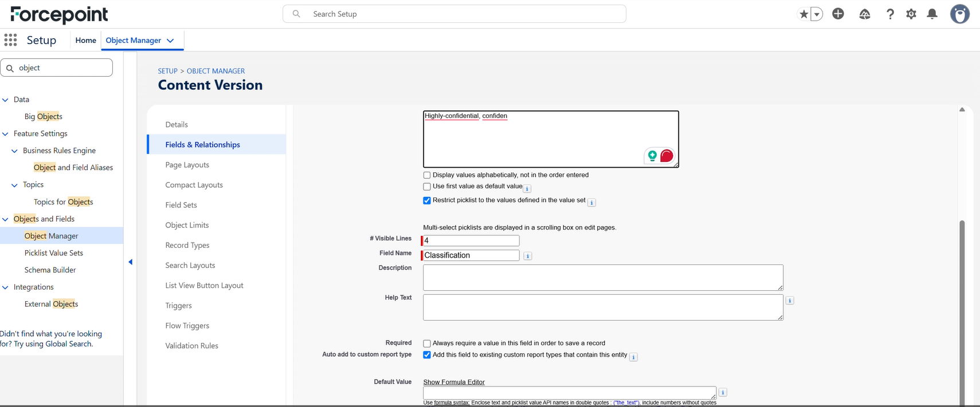
Task: Click info icon next to Default Value field
Action: coord(723,392)
